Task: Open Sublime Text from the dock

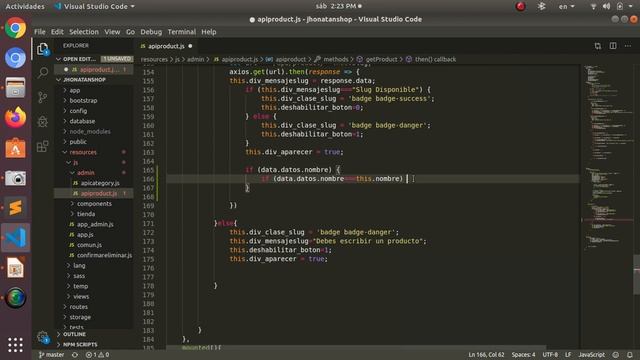Action: click(16, 207)
